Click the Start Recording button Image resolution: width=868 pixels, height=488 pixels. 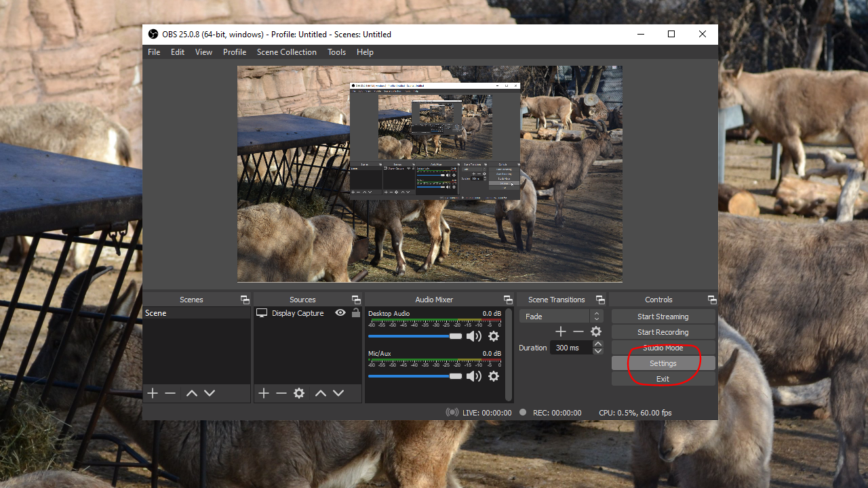[663, 332]
